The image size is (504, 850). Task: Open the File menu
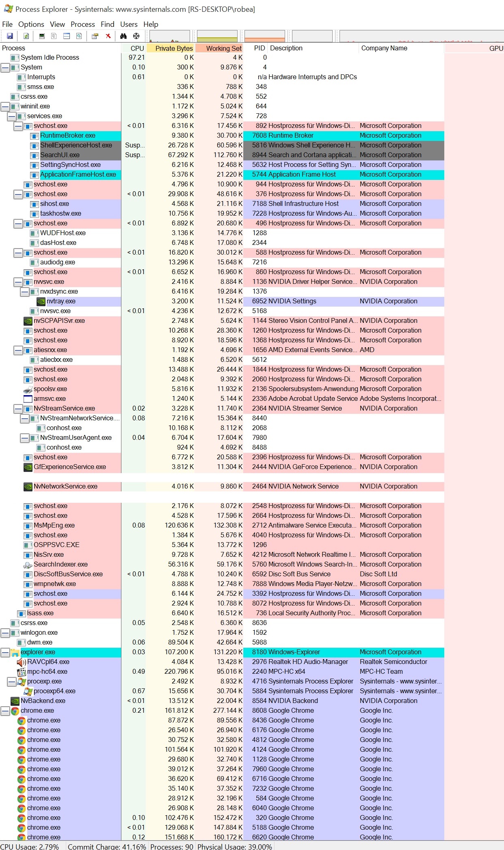(7, 24)
